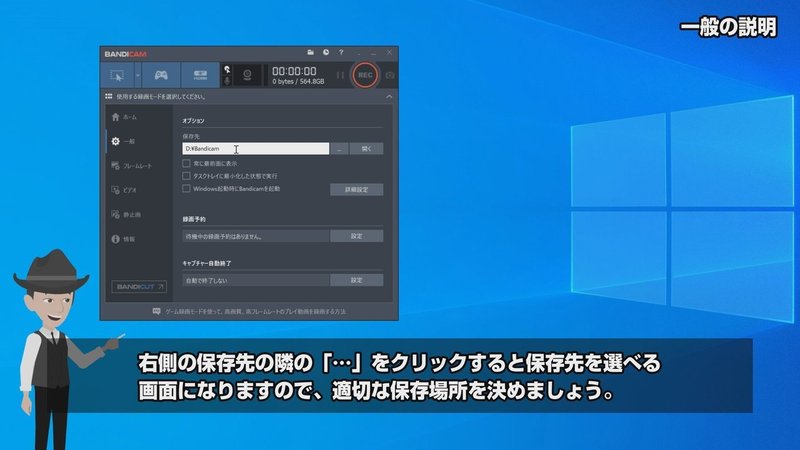Click 設定 button for 録画予約
The width and height of the screenshot is (800, 450).
pyautogui.click(x=357, y=236)
